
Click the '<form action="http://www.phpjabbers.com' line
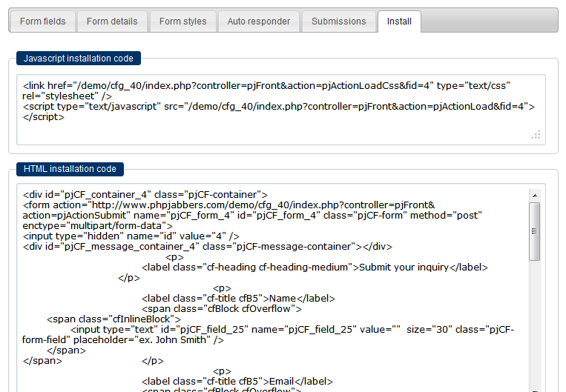(229, 205)
